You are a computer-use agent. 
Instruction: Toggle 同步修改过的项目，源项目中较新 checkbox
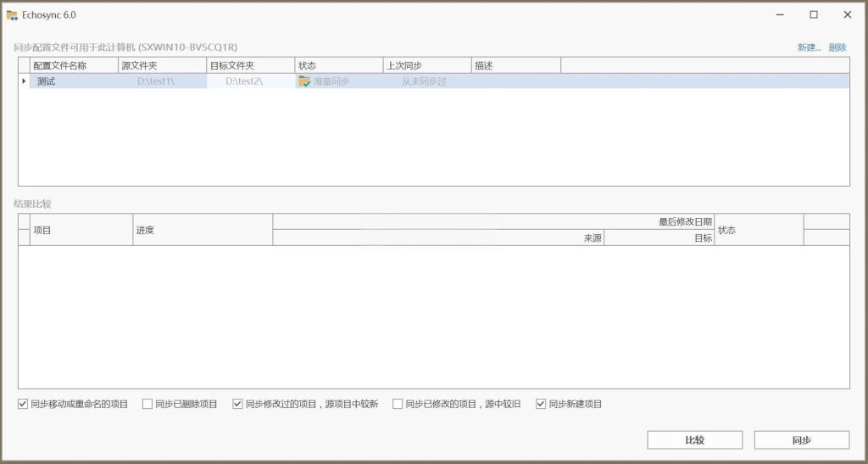click(x=238, y=404)
